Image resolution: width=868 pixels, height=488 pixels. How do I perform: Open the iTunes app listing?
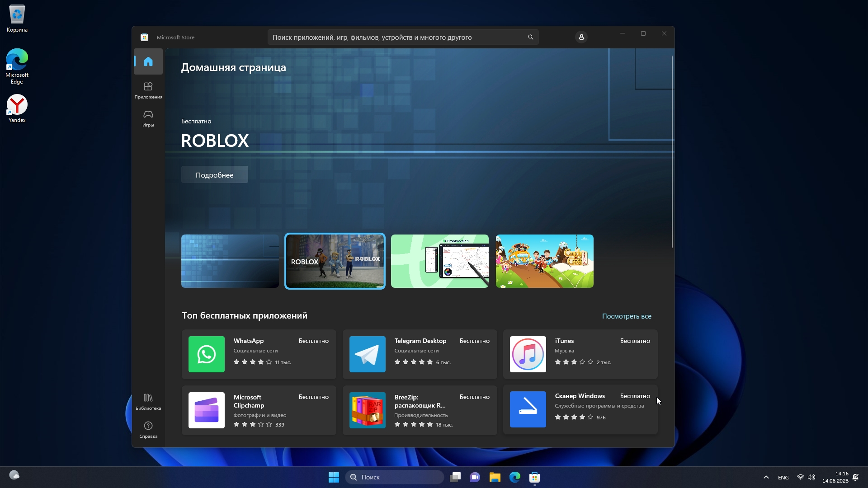[x=580, y=354]
